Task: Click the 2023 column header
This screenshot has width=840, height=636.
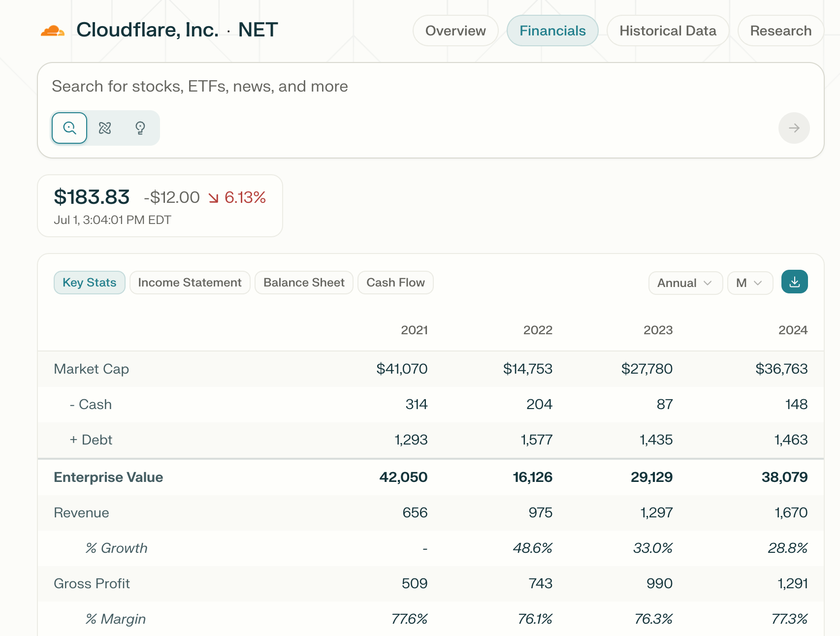Action: pos(658,330)
